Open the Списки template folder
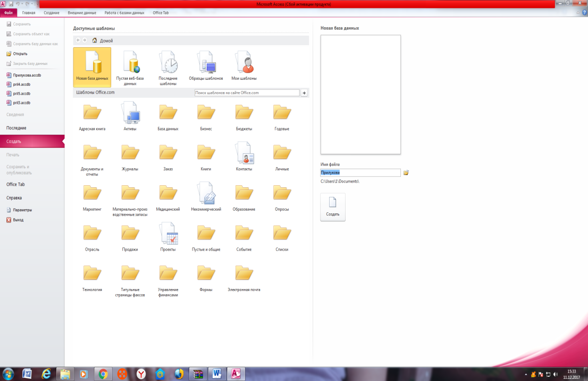 (x=282, y=238)
